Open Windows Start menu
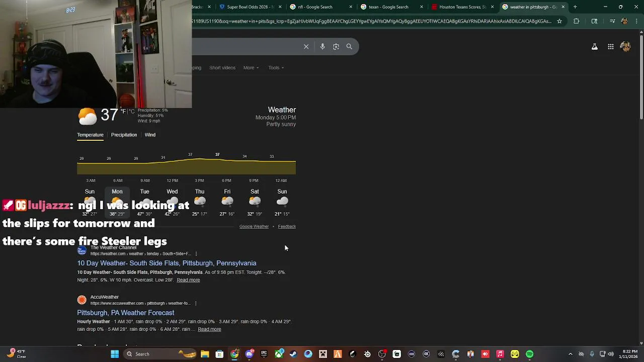 tap(115, 354)
